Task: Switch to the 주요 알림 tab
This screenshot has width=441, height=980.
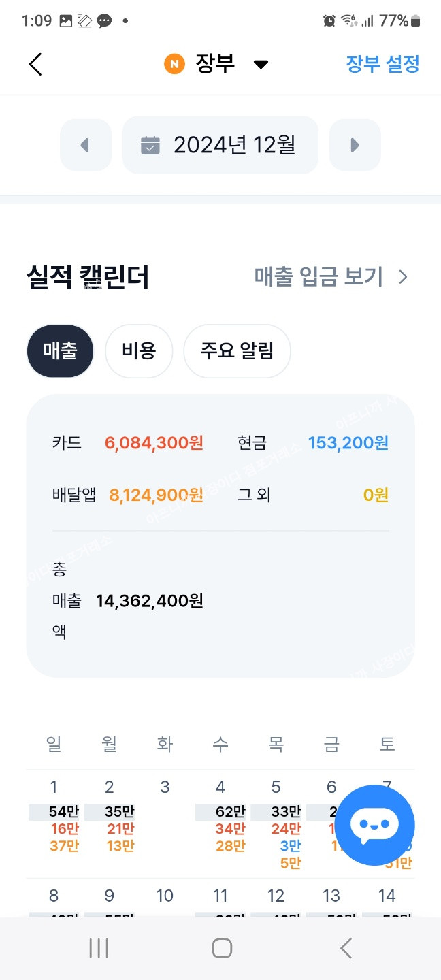Action: pyautogui.click(x=237, y=351)
